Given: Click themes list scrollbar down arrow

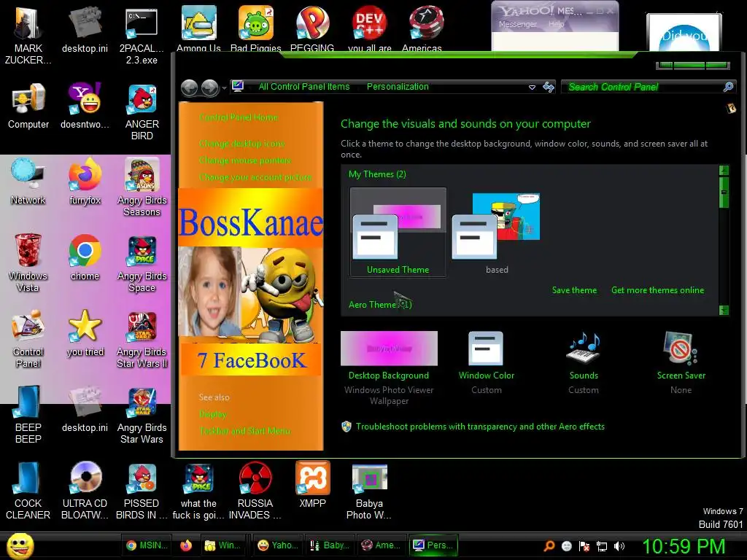Looking at the screenshot, I should click(724, 310).
